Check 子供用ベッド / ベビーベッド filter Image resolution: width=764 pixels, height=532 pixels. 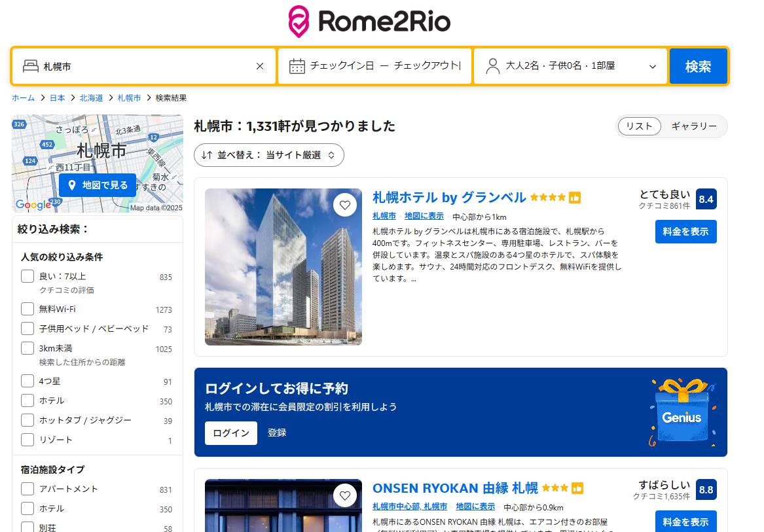[27, 328]
